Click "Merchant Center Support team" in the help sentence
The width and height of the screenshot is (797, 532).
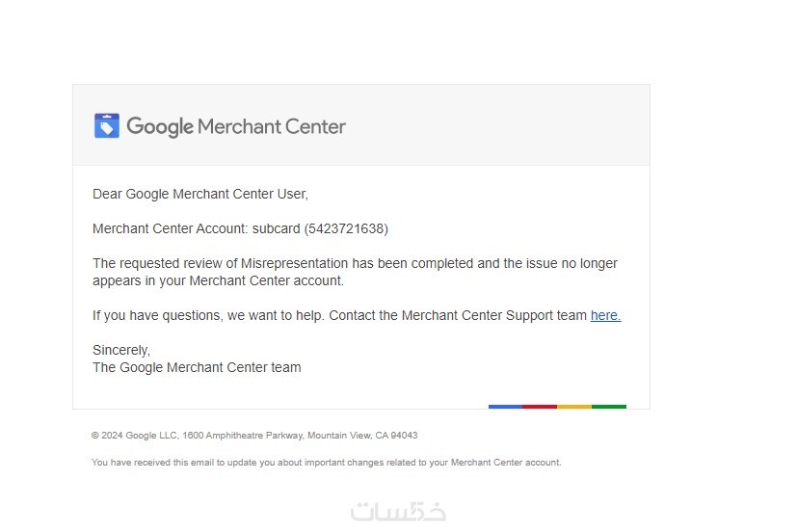pos(494,315)
